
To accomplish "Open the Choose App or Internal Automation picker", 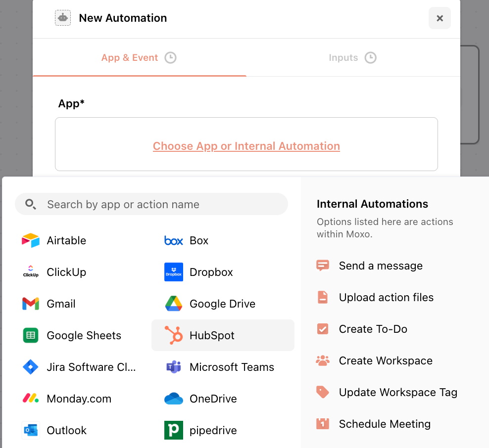I will tap(246, 146).
